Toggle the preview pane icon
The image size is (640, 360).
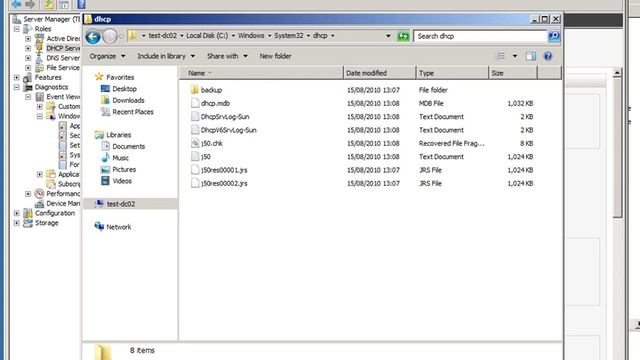click(531, 56)
